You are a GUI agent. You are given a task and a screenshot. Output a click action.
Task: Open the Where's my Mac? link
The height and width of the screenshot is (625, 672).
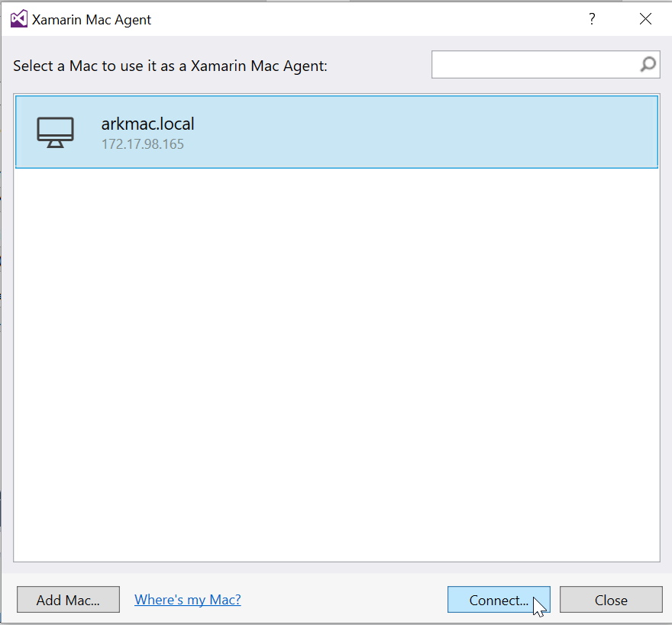coord(188,599)
